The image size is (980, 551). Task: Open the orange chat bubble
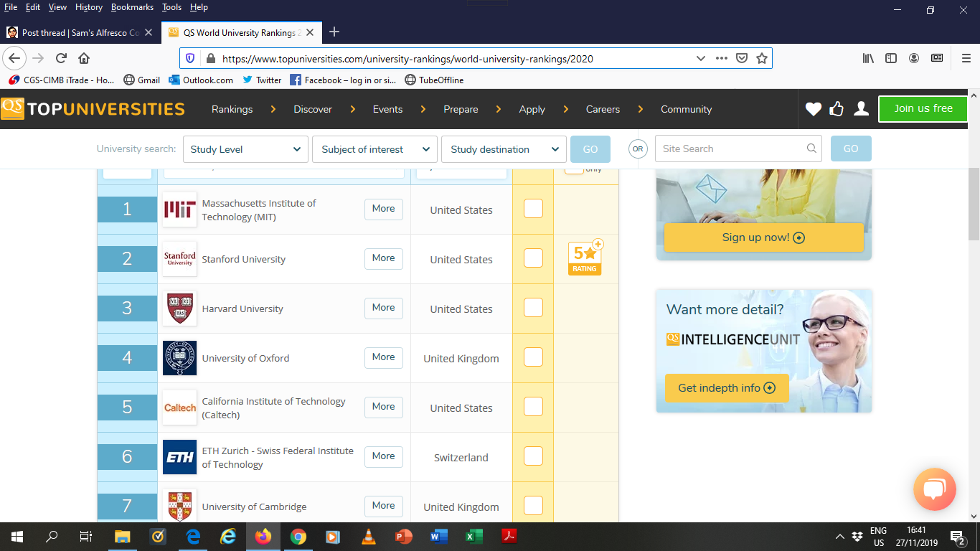935,489
